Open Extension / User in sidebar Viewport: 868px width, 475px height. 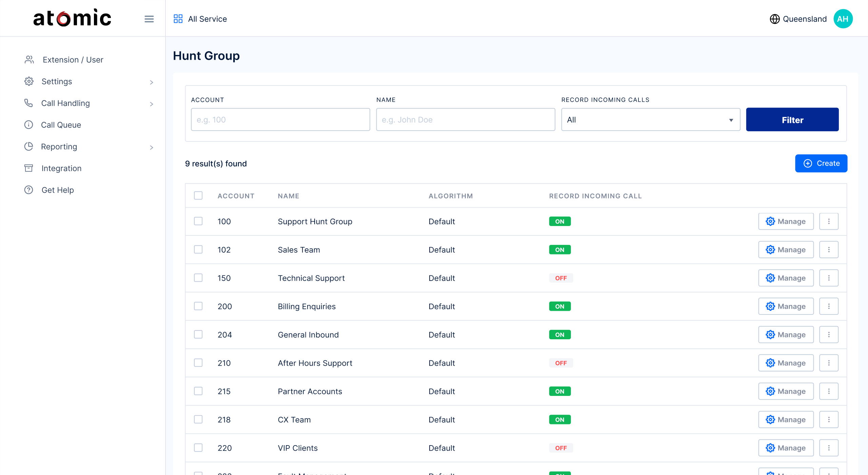(73, 60)
